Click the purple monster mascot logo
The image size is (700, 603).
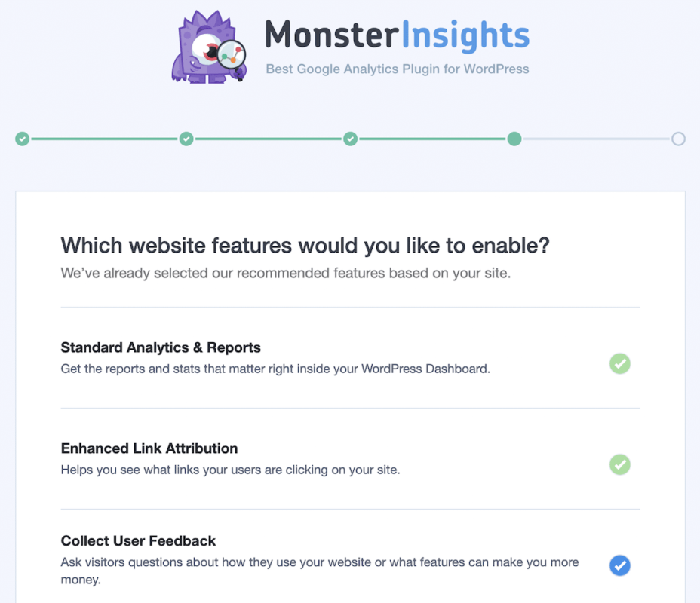[209, 47]
